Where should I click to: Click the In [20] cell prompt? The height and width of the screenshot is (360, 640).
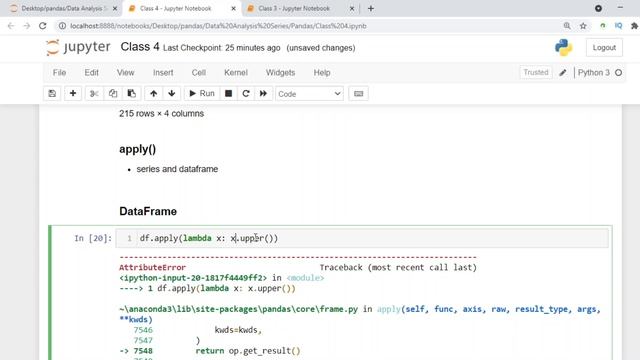tap(93, 238)
